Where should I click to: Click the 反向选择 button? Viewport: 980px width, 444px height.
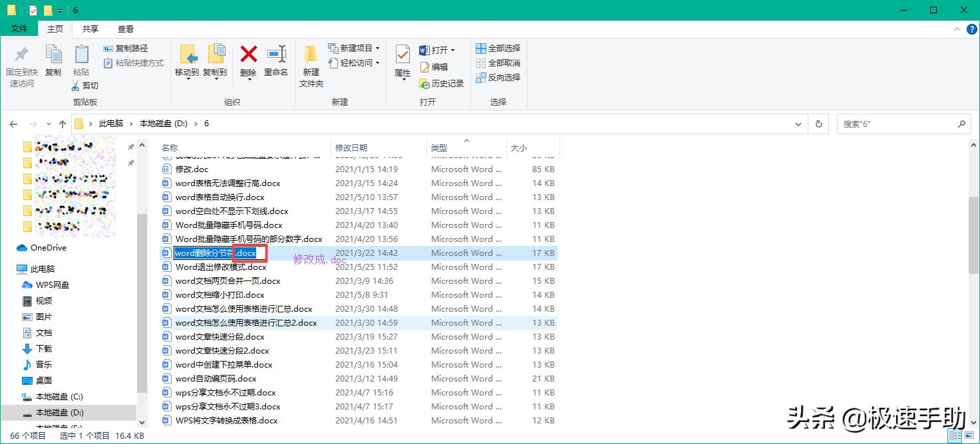[x=498, y=77]
